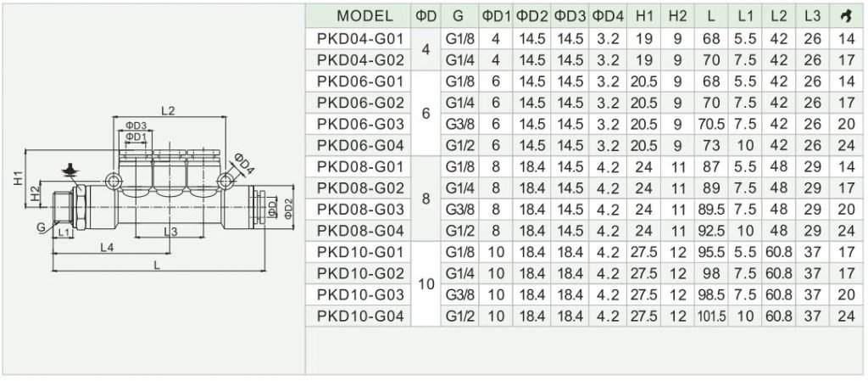This screenshot has height=381, width=868.
Task: Click the wrench symbol on the fitting diagram
Action: coord(69,170)
